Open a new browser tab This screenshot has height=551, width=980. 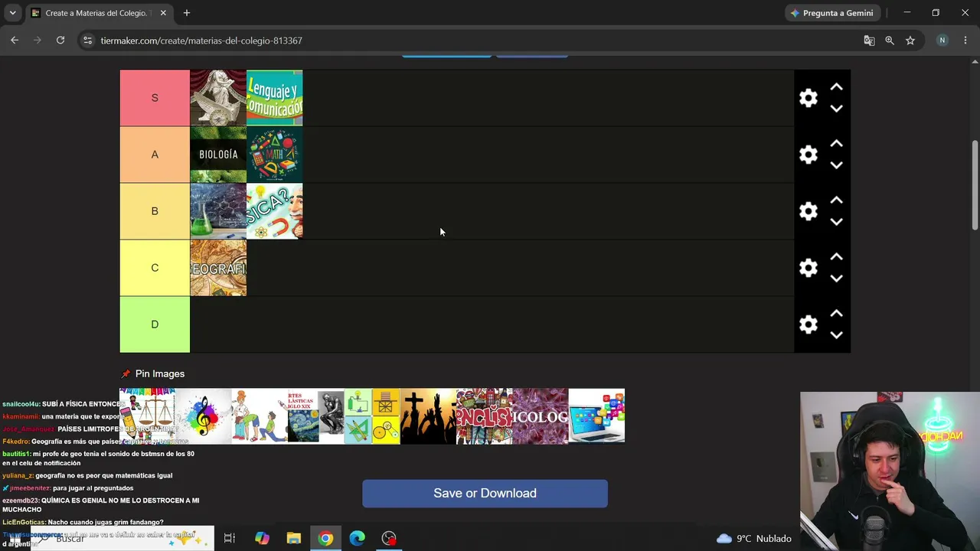(x=187, y=13)
